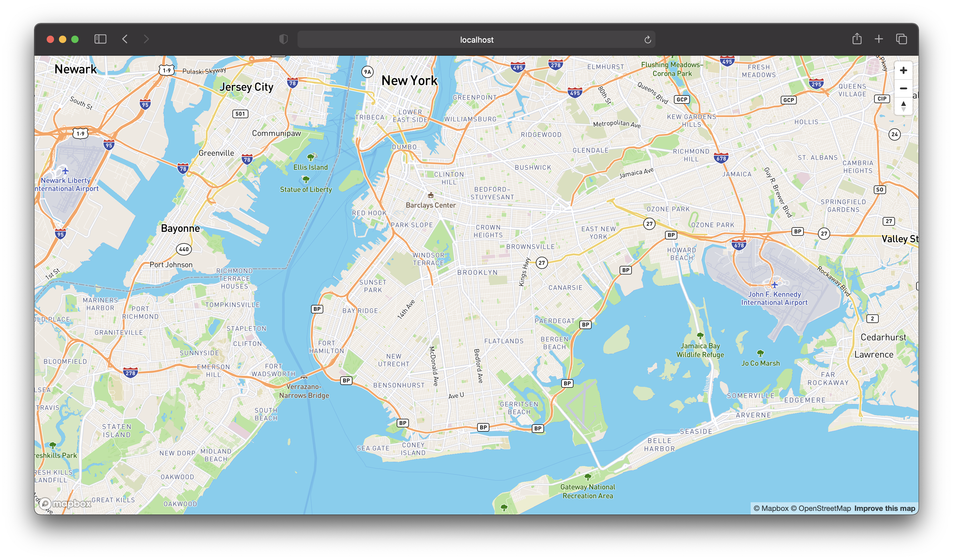This screenshot has height=560, width=953.
Task: Click the map zoom out minus button
Action: coord(903,88)
